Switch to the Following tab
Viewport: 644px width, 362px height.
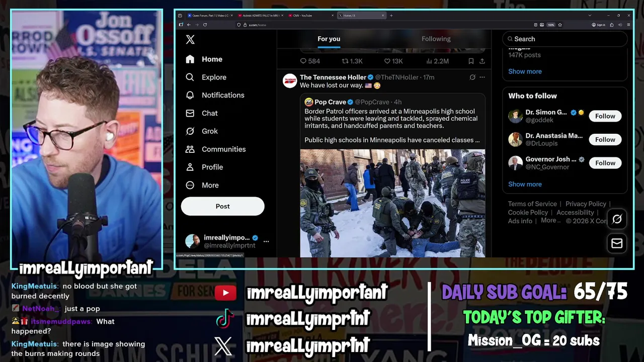tap(436, 39)
